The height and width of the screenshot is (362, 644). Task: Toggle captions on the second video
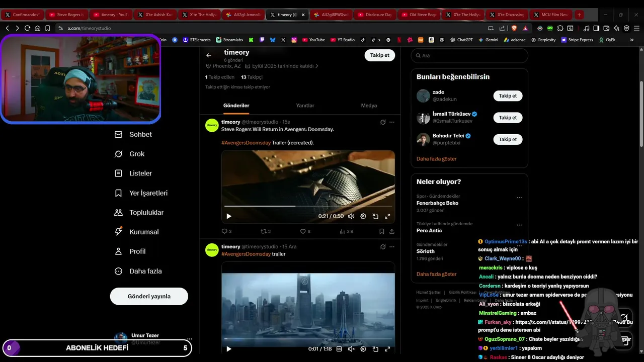pyautogui.click(x=339, y=349)
